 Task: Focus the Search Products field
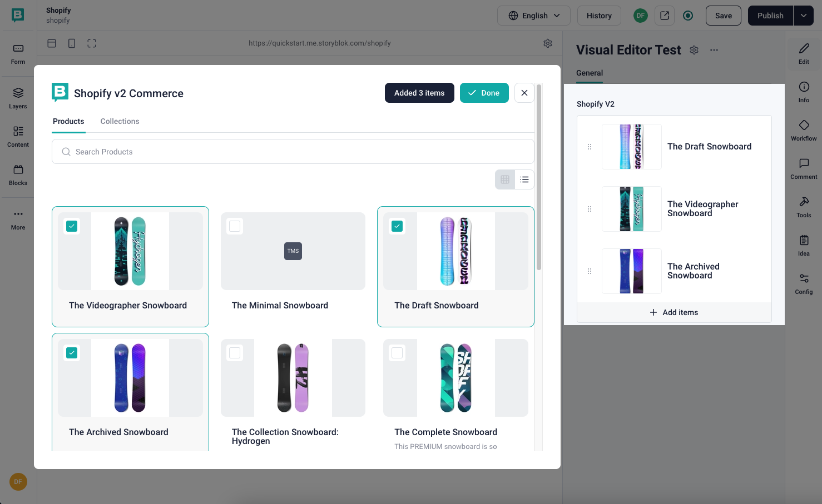[293, 152]
